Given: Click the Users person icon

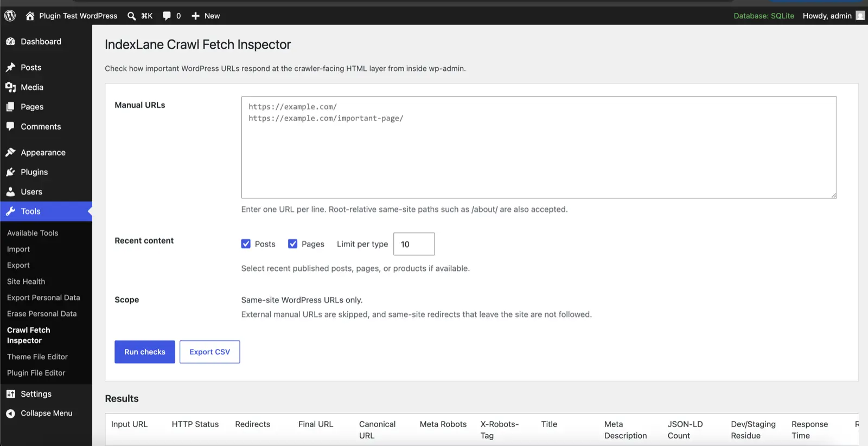Looking at the screenshot, I should coord(10,192).
